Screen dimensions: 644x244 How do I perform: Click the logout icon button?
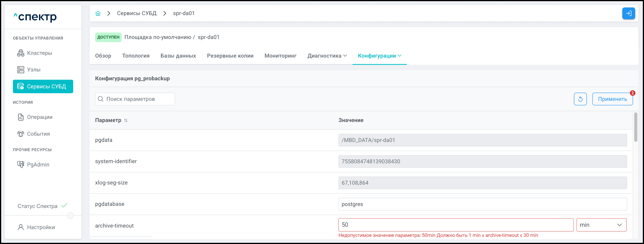[x=628, y=13]
